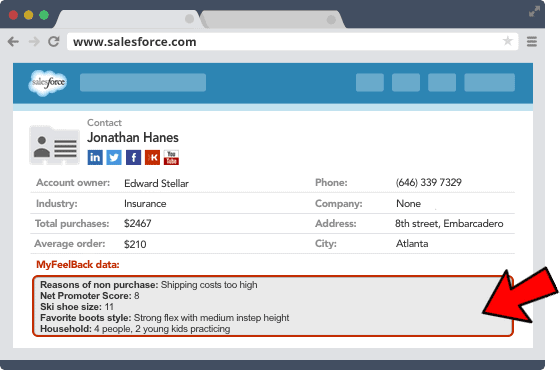Click the contact card avatar icon
The width and height of the screenshot is (560, 370).
coord(54,146)
